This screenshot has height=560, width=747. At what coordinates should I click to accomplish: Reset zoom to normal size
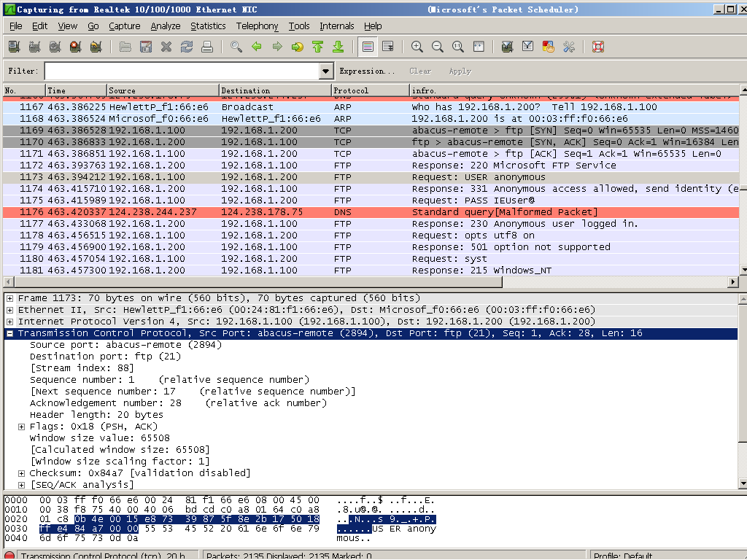coord(458,47)
